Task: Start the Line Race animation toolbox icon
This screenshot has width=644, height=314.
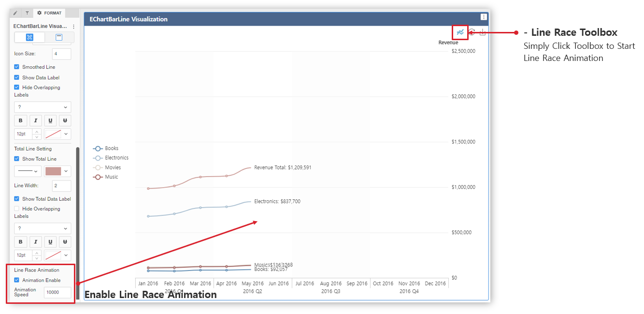Action: tap(460, 32)
